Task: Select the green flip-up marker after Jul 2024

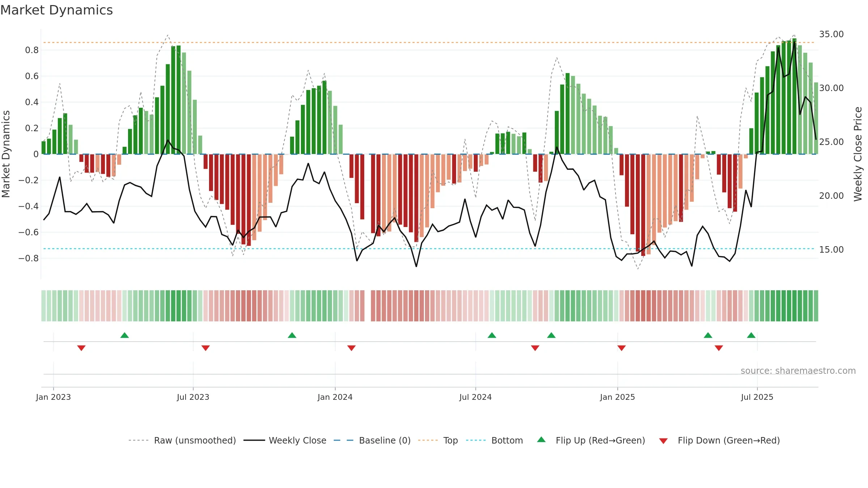Action: point(492,335)
